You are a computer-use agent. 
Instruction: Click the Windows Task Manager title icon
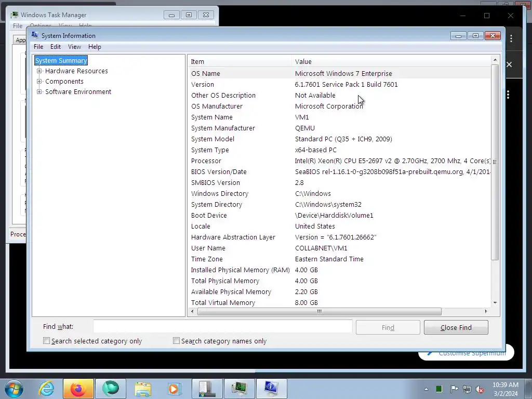tap(14, 15)
